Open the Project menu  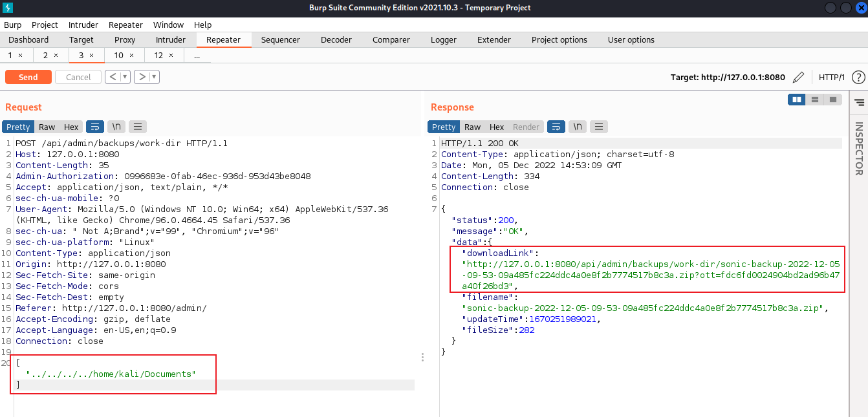point(45,25)
